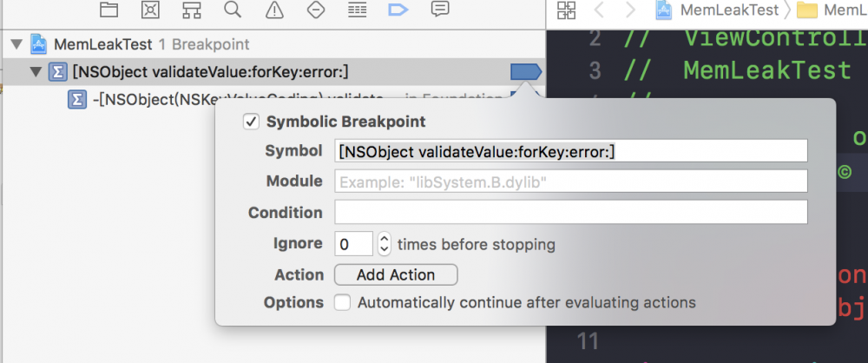Viewport: 868px width, 363px height.
Task: Collapse the MemLeakTest project group
Action: [x=15, y=43]
